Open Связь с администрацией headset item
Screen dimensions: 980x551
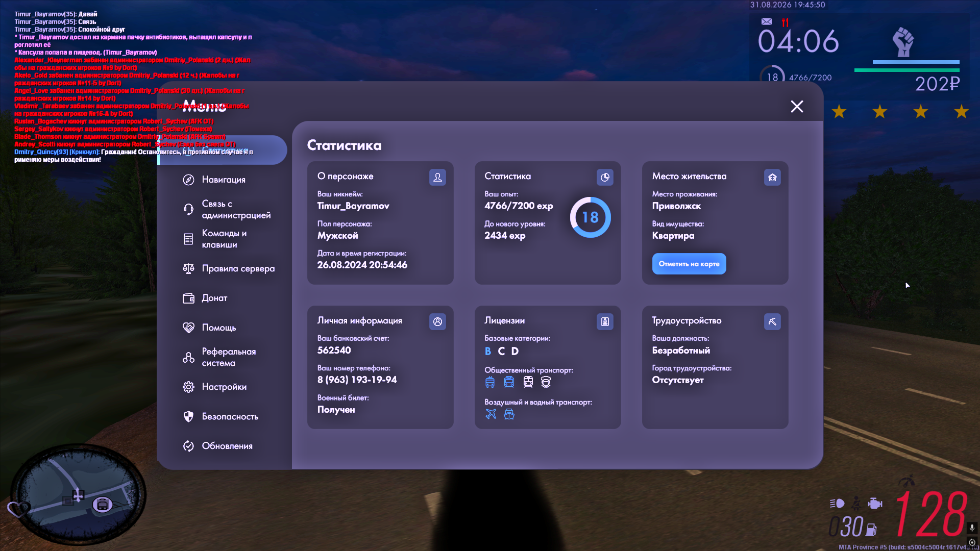[227, 209]
